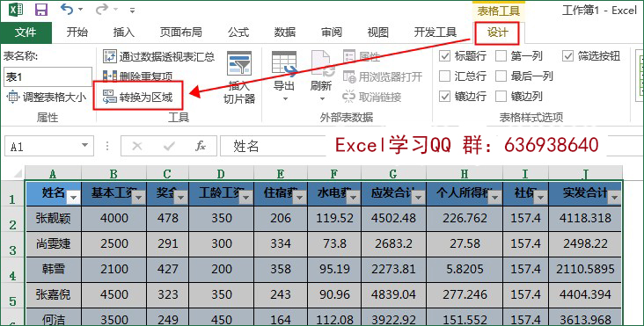Open the 基本工资 column filter dropdown
The image size is (644, 326).
click(139, 198)
